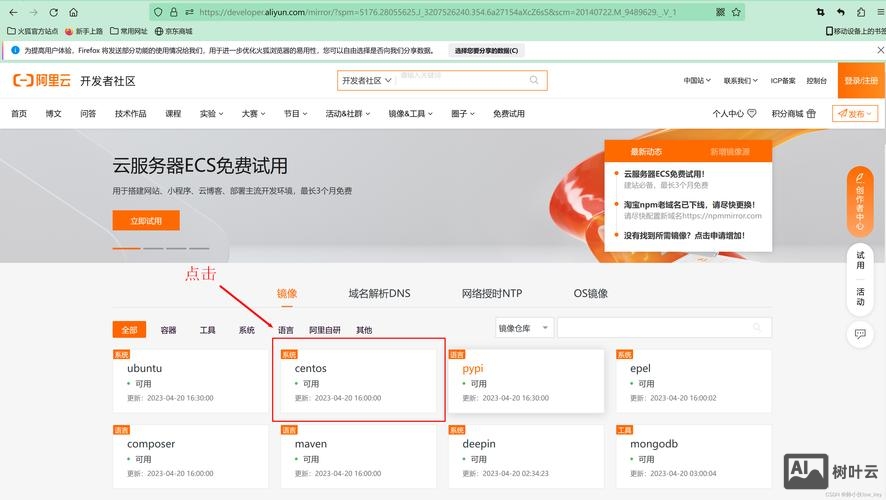
Task: Click the browser forward arrow
Action: 33,12
